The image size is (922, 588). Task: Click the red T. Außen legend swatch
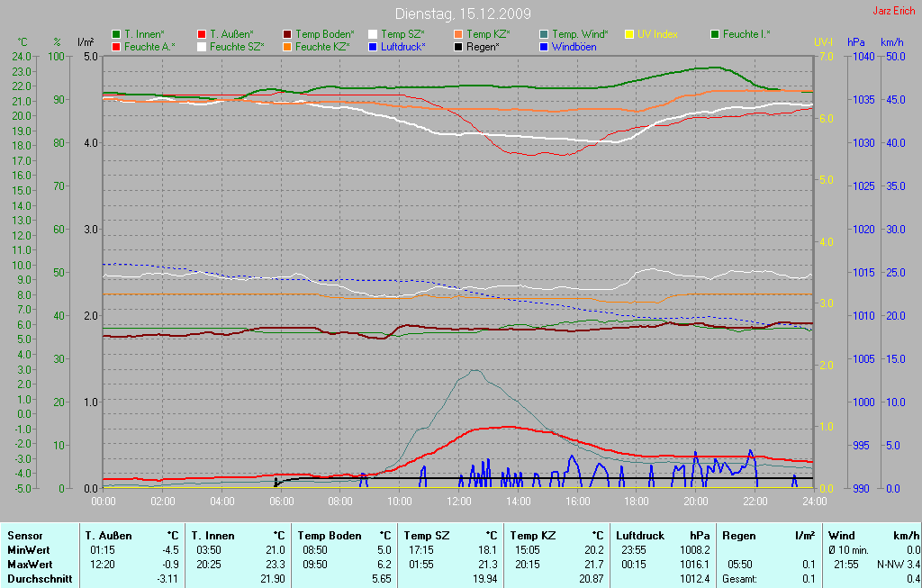click(202, 35)
